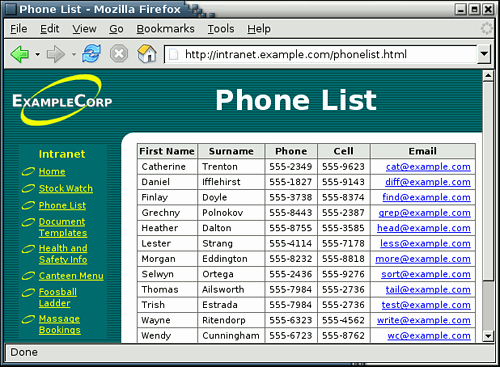Click the Done status bar text
Viewport: 500px width, 367px height.
pos(24,352)
